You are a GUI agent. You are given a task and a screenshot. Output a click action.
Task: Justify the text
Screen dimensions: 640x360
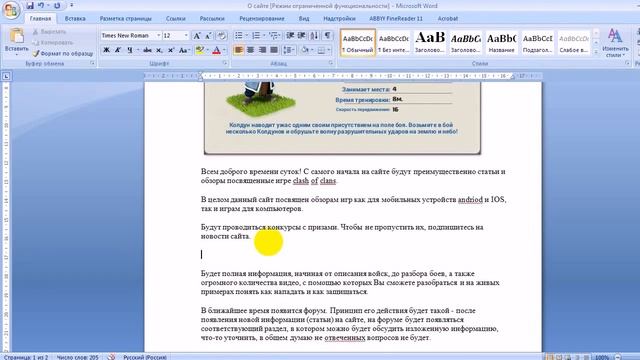point(274,50)
